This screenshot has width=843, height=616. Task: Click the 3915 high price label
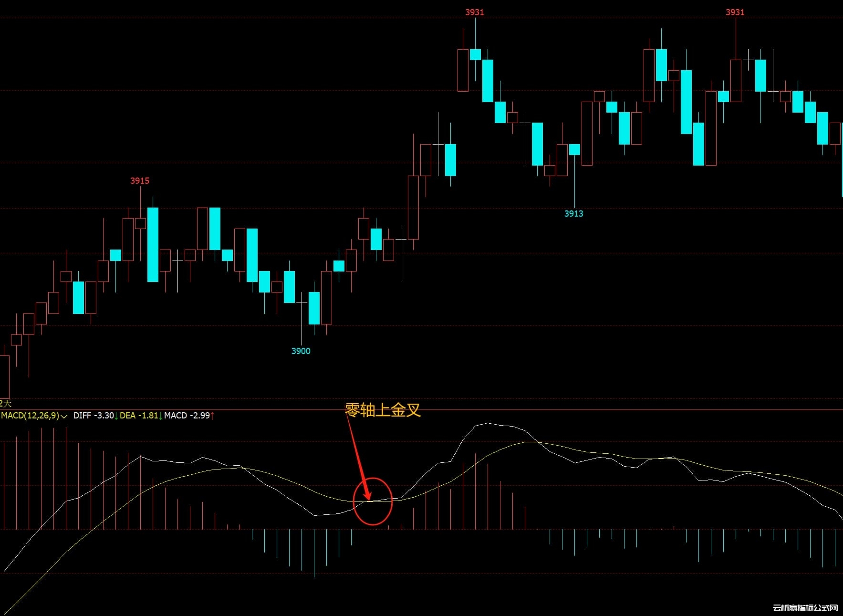[x=140, y=181]
